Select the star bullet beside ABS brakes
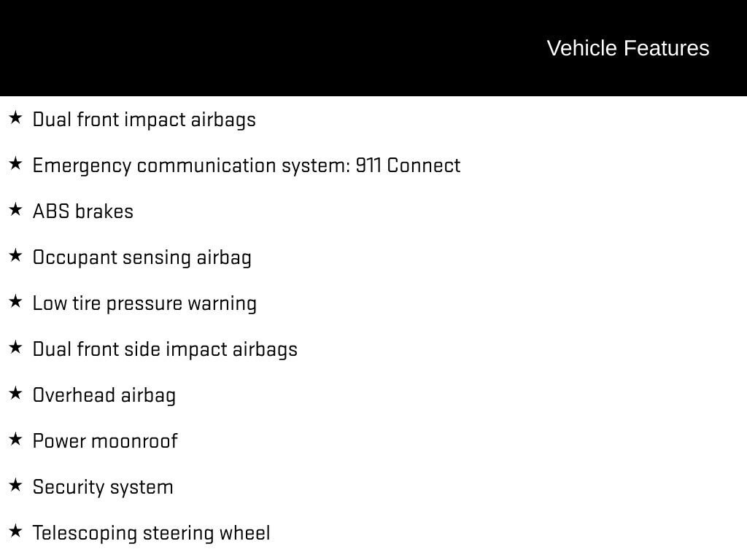The image size is (747, 560). coord(15,209)
